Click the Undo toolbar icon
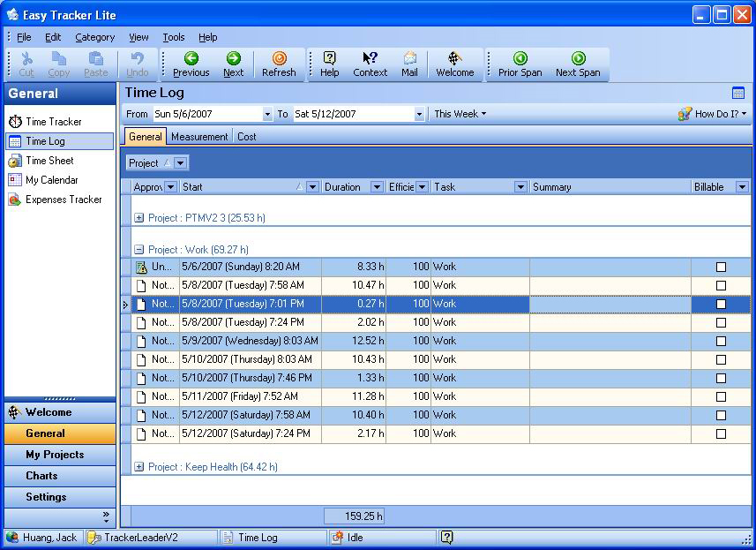Image resolution: width=756 pixels, height=550 pixels. pos(138,64)
